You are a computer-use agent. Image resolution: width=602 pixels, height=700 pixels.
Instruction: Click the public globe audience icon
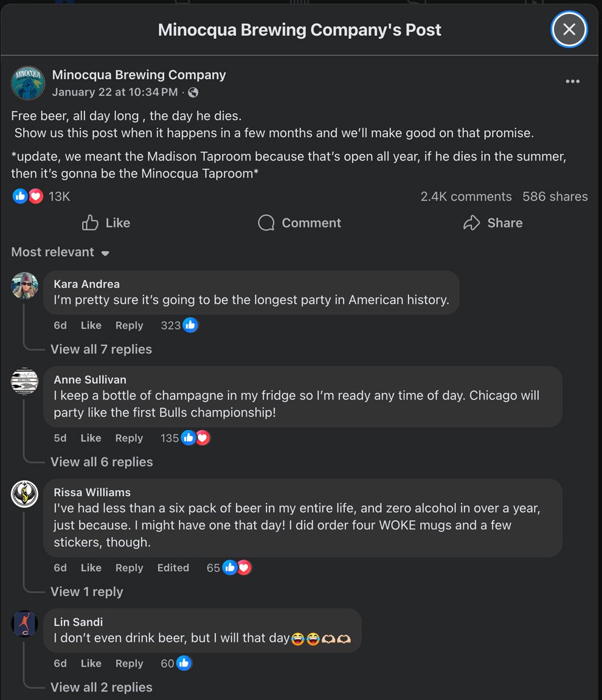193,92
